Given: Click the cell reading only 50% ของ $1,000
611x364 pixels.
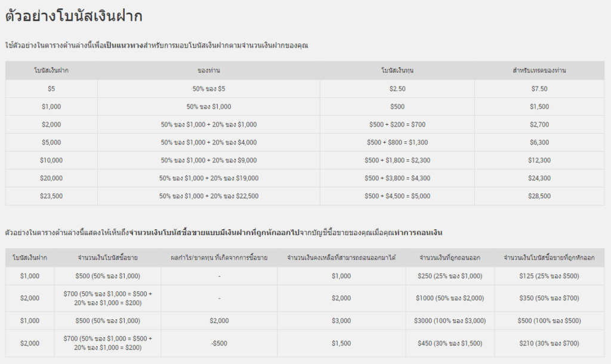Looking at the screenshot, I should [x=208, y=107].
